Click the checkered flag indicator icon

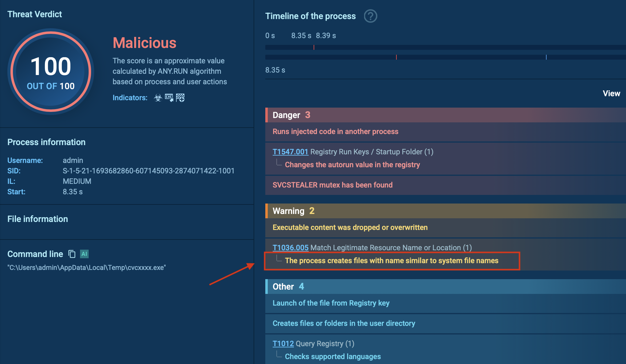click(180, 98)
